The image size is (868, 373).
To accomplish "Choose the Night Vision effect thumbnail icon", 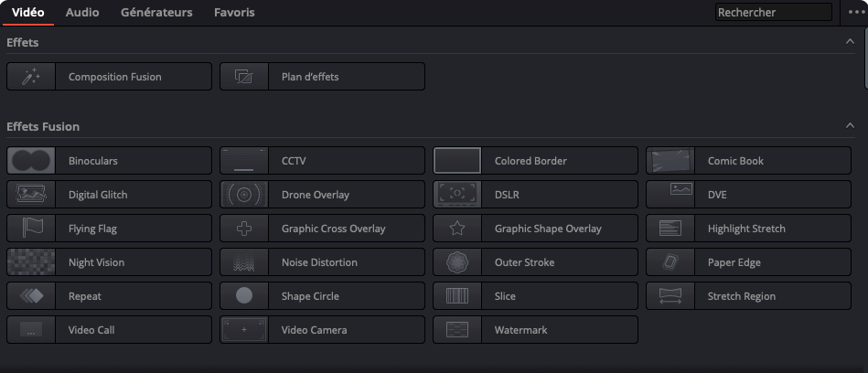I will pyautogui.click(x=31, y=262).
